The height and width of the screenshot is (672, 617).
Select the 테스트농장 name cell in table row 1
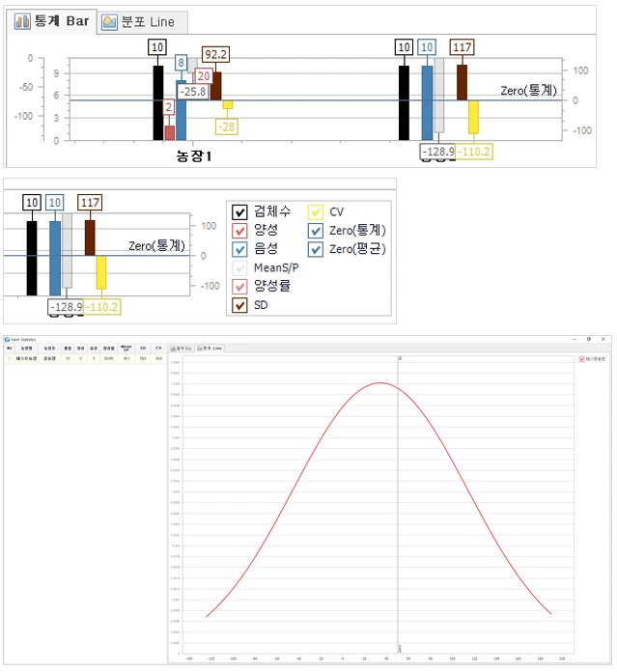click(x=27, y=358)
